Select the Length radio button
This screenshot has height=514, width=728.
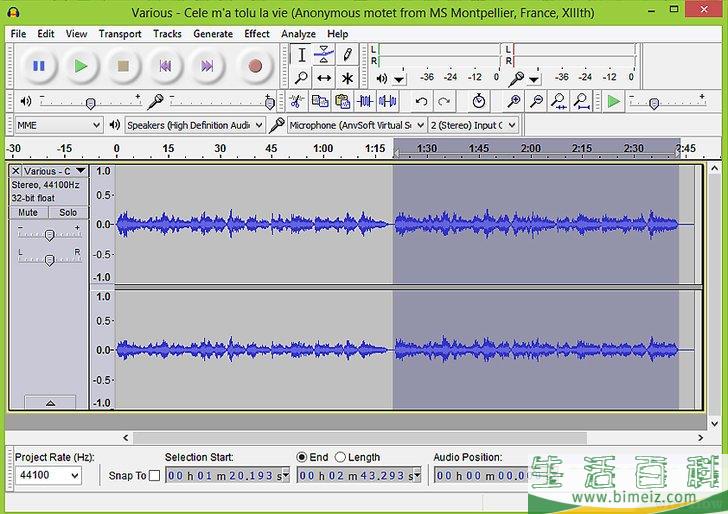[340, 457]
